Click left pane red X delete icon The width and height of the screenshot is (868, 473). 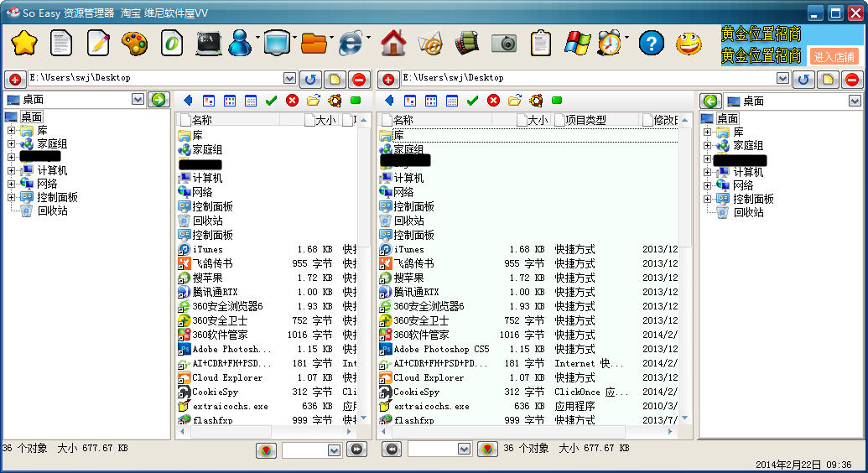[293, 101]
